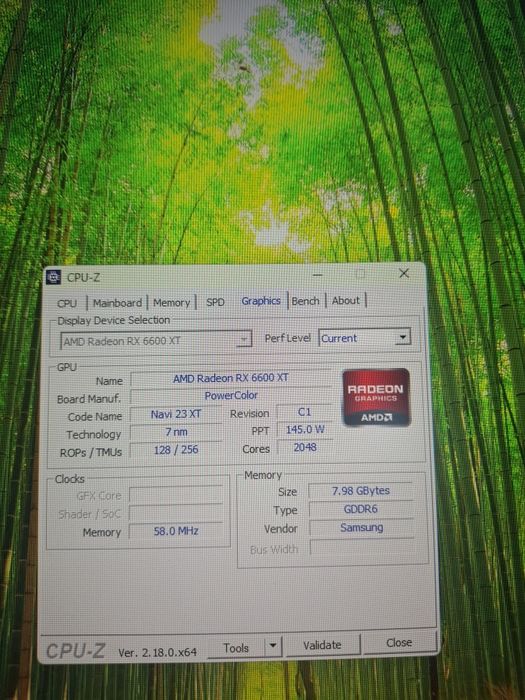Click the 128 / 256 ROPs/TMUs value
Viewport: 525px width, 700px height.
pos(176,450)
